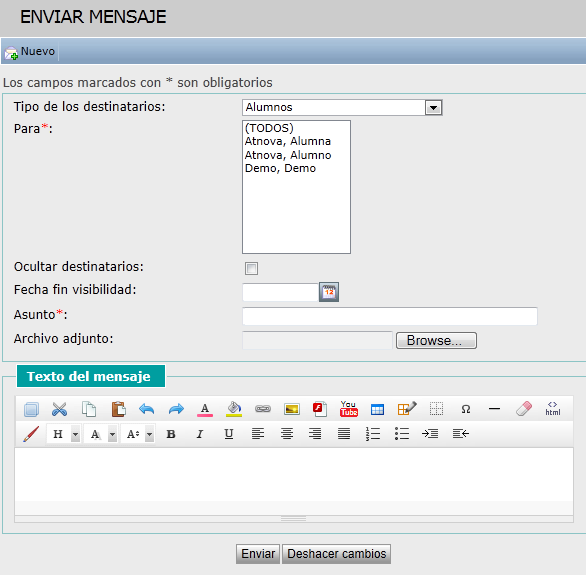Screen dimensions: 586x575
Task: Click the Copy icon in editor toolbar
Action: tap(89, 409)
